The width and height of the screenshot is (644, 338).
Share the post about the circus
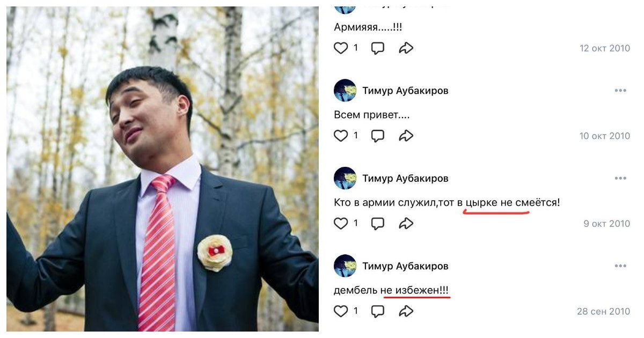click(406, 223)
